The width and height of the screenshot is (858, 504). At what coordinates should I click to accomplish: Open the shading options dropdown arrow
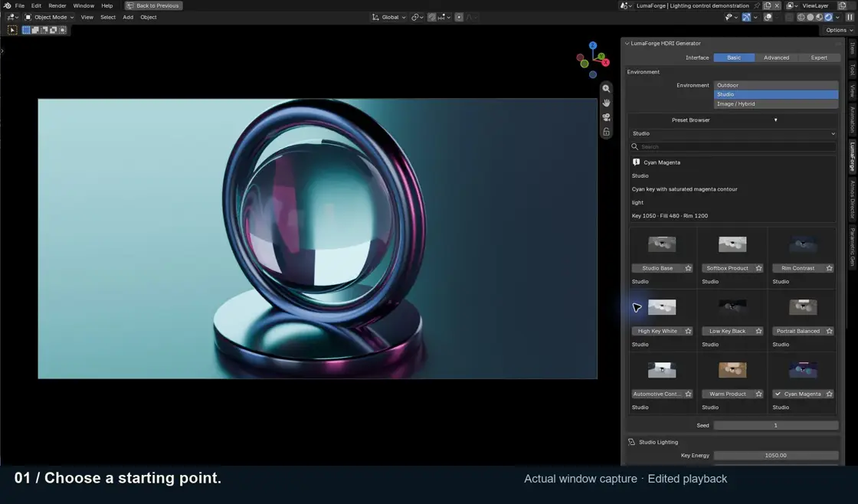click(x=838, y=17)
